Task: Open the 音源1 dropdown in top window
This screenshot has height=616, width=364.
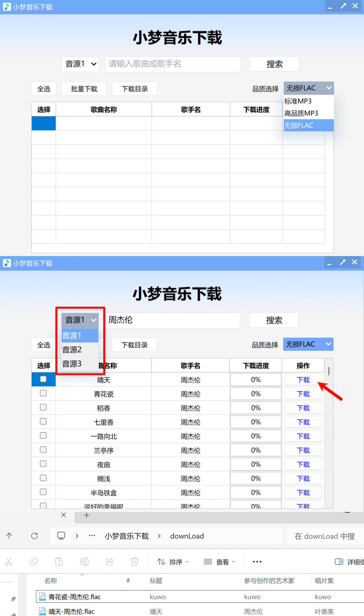Action: tap(80, 64)
